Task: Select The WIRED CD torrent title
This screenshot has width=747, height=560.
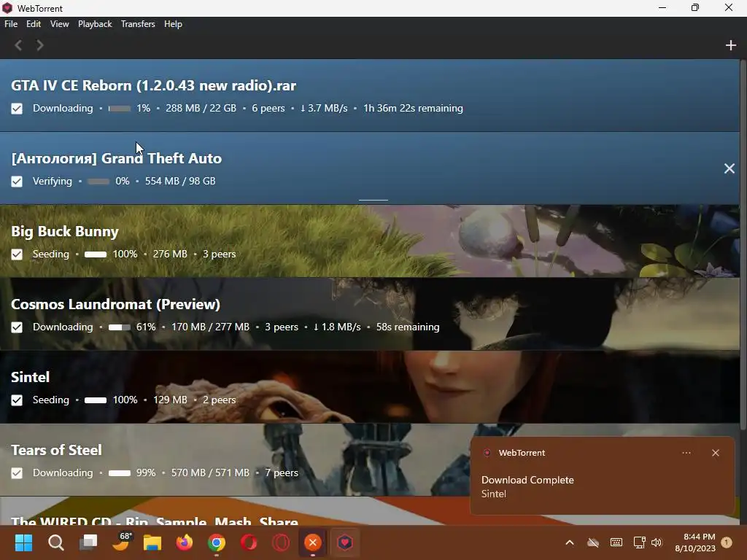Action: (155, 520)
